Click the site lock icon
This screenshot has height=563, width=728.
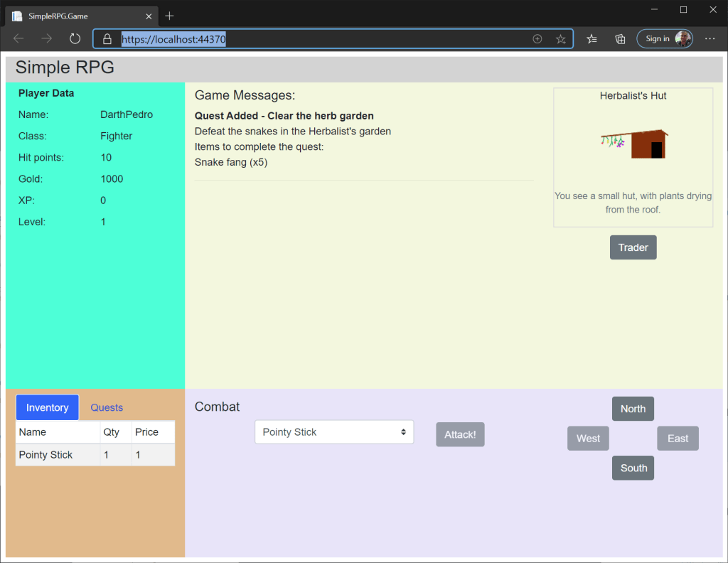pyautogui.click(x=107, y=39)
